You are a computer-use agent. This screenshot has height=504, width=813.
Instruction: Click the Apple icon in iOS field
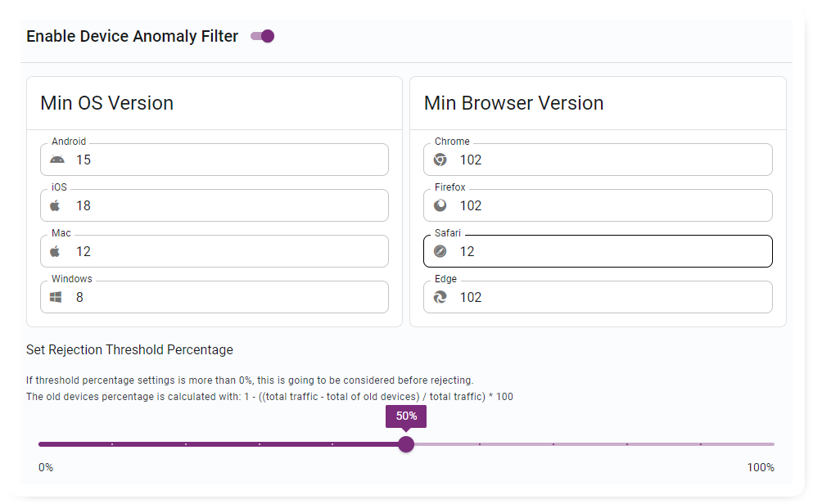pyautogui.click(x=55, y=205)
